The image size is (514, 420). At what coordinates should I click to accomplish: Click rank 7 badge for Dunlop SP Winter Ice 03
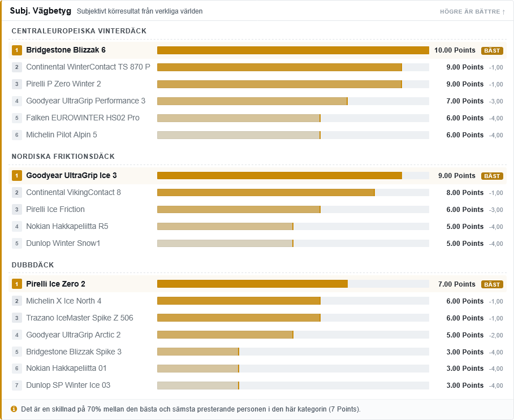tap(17, 386)
